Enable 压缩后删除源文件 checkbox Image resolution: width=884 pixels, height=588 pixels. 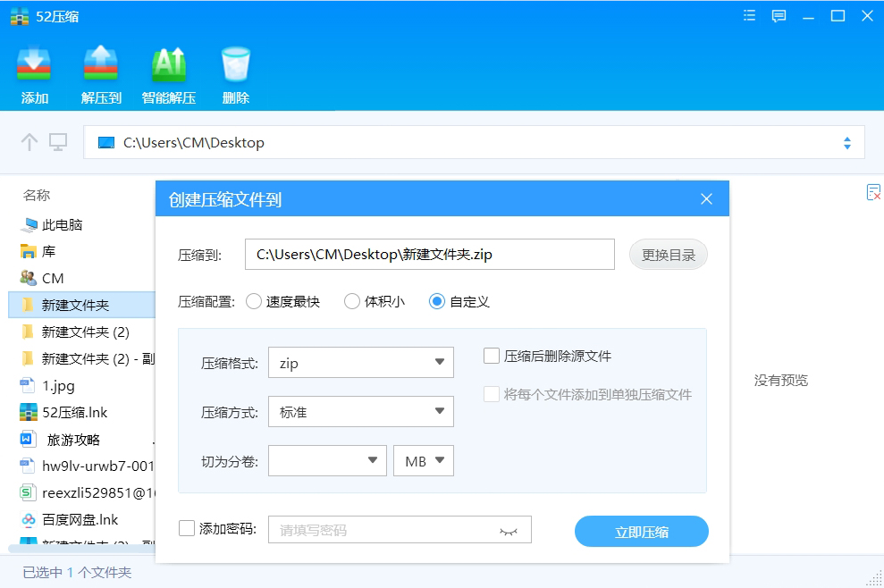[492, 356]
